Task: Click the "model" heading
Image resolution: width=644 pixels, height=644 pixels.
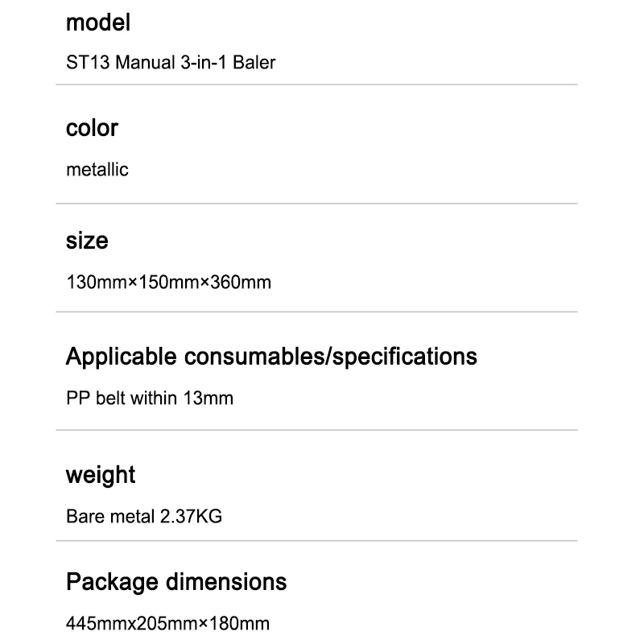Action: (x=97, y=23)
